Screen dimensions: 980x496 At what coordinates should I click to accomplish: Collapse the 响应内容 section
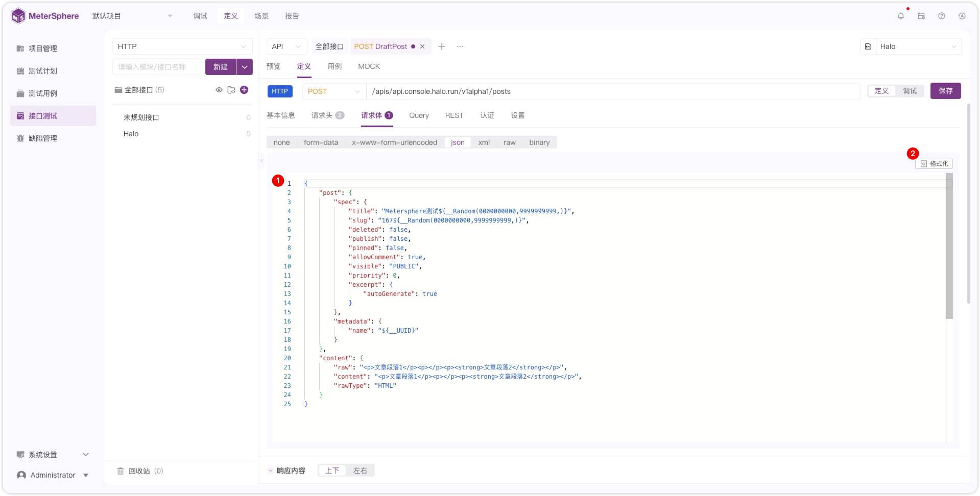271,470
